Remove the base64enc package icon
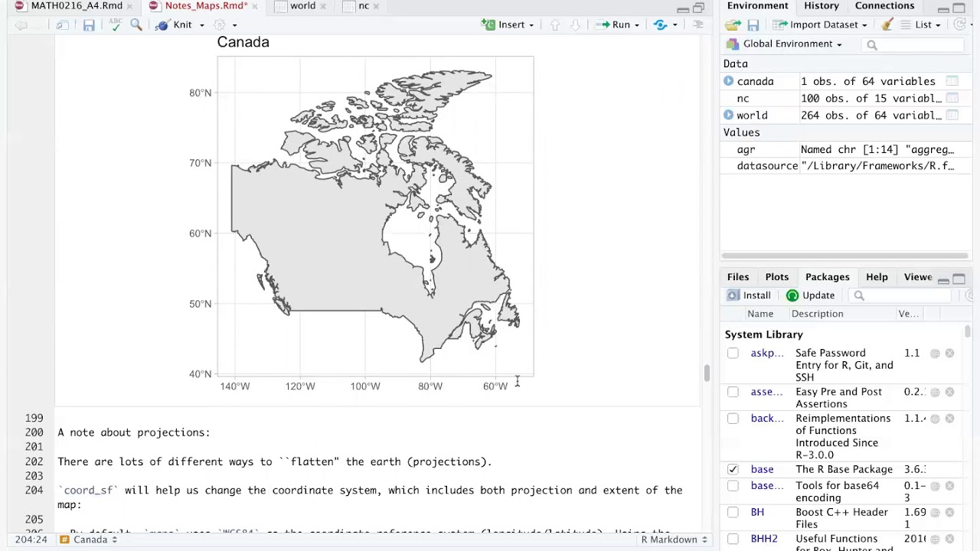The height and width of the screenshot is (551, 980). [949, 486]
